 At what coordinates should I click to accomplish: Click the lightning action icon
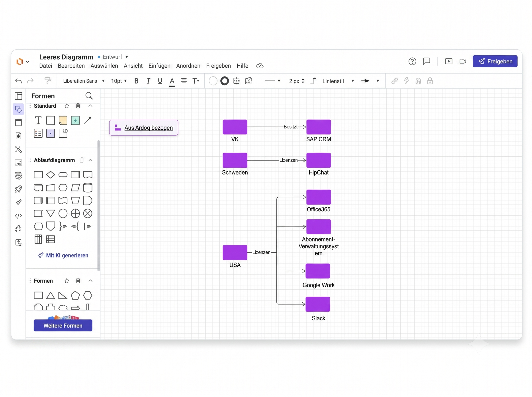(406, 81)
